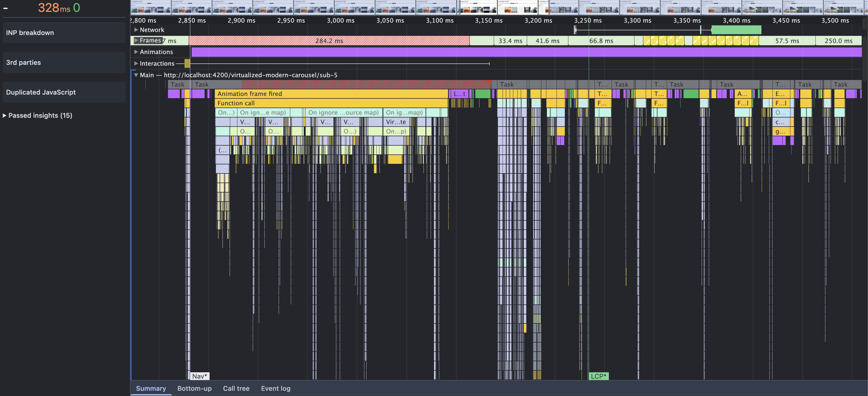Select the Summary tab
Image resolution: width=868 pixels, height=396 pixels.
tap(151, 388)
